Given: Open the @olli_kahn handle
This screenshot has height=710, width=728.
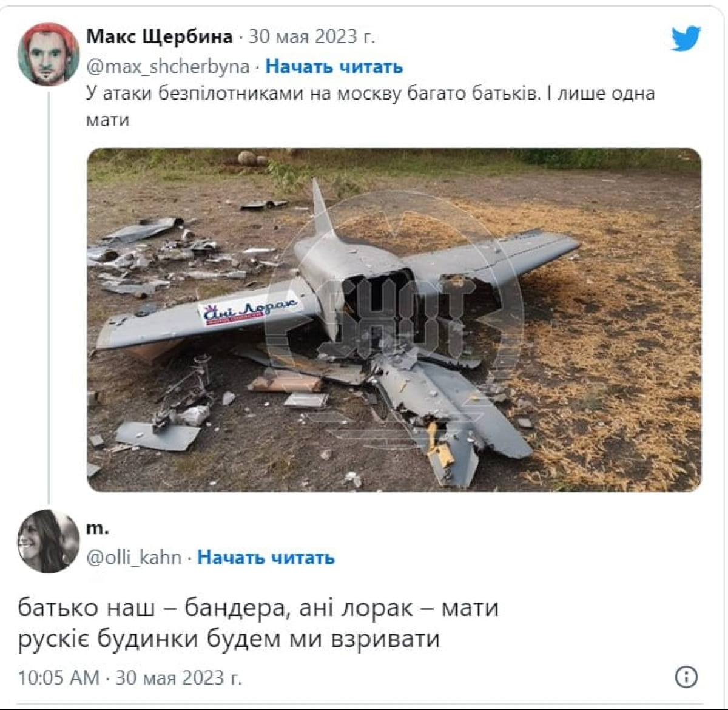Looking at the screenshot, I should tap(134, 557).
